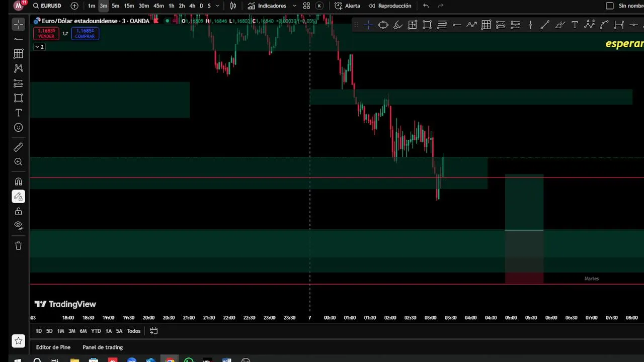Open the emoji icons tool

(19, 128)
